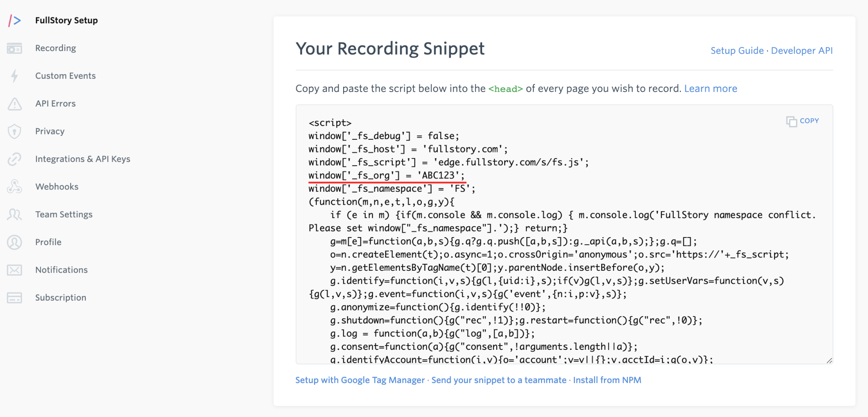Click the Custom Events lightning bolt icon
The height and width of the screenshot is (417, 868).
(x=15, y=76)
